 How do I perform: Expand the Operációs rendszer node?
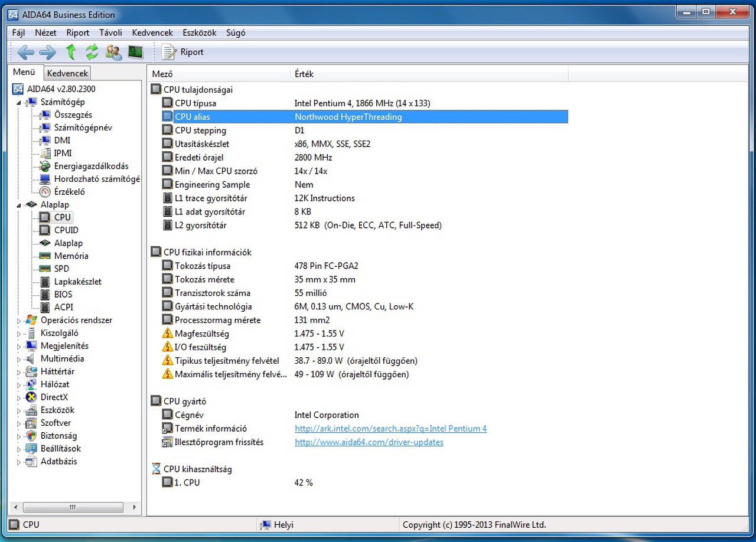click(19, 321)
